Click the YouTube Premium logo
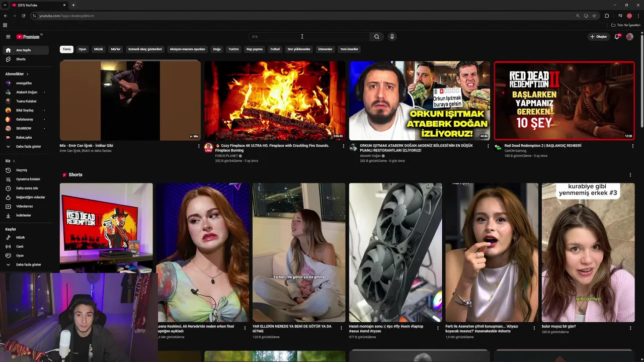The height and width of the screenshot is (362, 644). [x=29, y=37]
